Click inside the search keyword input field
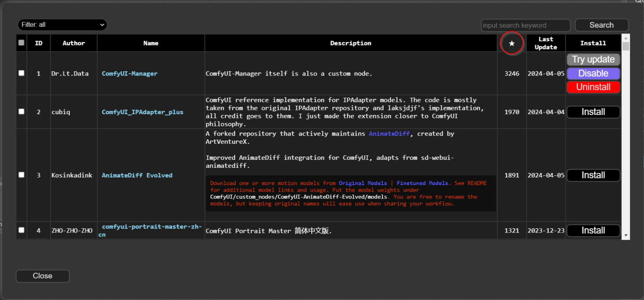This screenshot has width=644, height=300. click(525, 25)
